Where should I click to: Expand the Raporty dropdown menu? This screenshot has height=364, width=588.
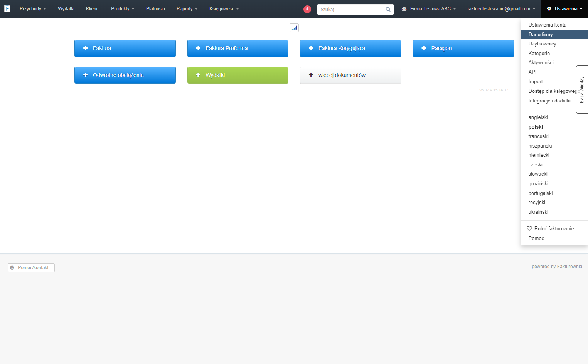pos(187,9)
